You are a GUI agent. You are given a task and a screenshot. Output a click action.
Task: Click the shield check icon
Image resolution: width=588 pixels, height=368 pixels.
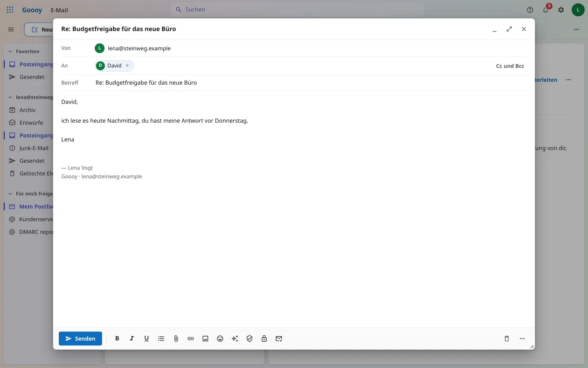click(x=249, y=339)
